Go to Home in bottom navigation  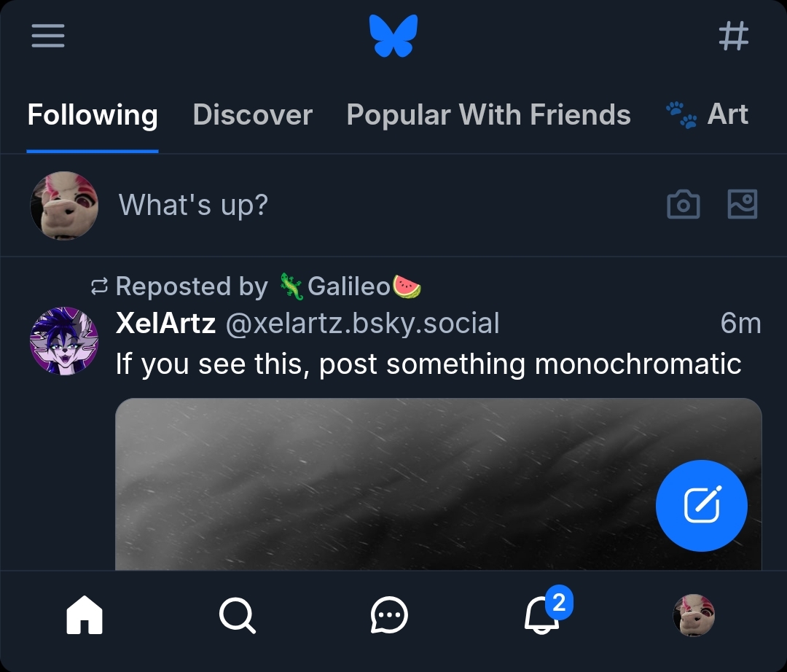pos(85,616)
